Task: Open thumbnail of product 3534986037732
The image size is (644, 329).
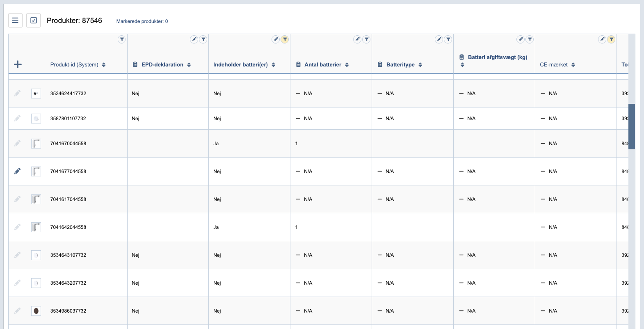Action: click(36, 311)
